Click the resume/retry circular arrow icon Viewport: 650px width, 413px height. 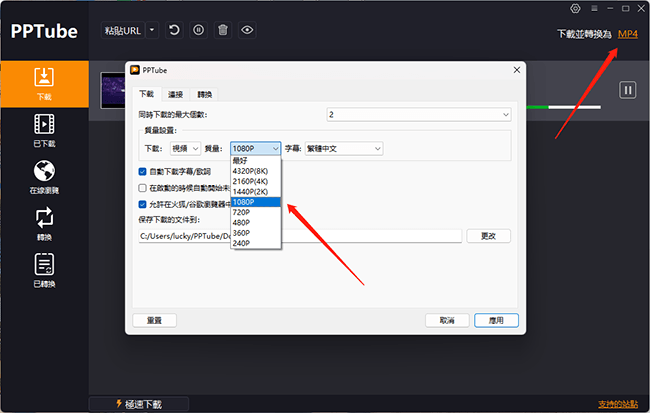pos(174,30)
